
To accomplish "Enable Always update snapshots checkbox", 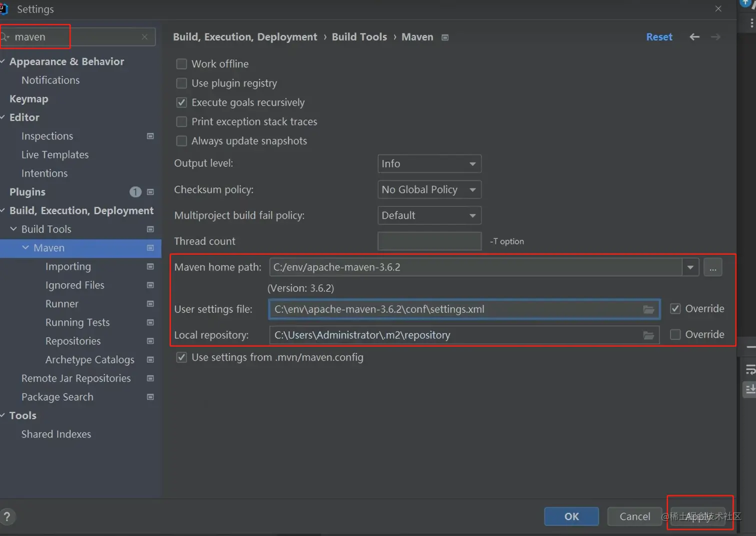I will click(181, 141).
